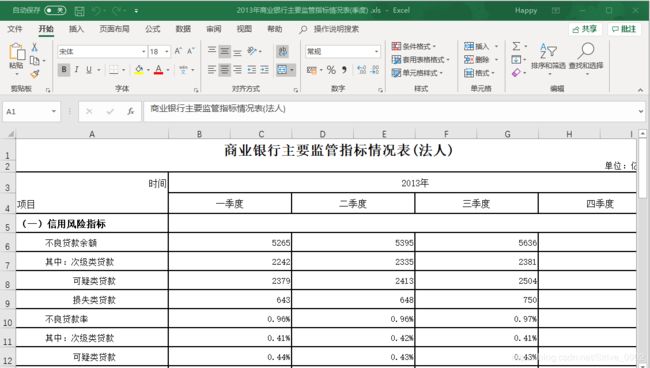Open the 帮助 tab
The image size is (650, 368).
coord(274,29)
